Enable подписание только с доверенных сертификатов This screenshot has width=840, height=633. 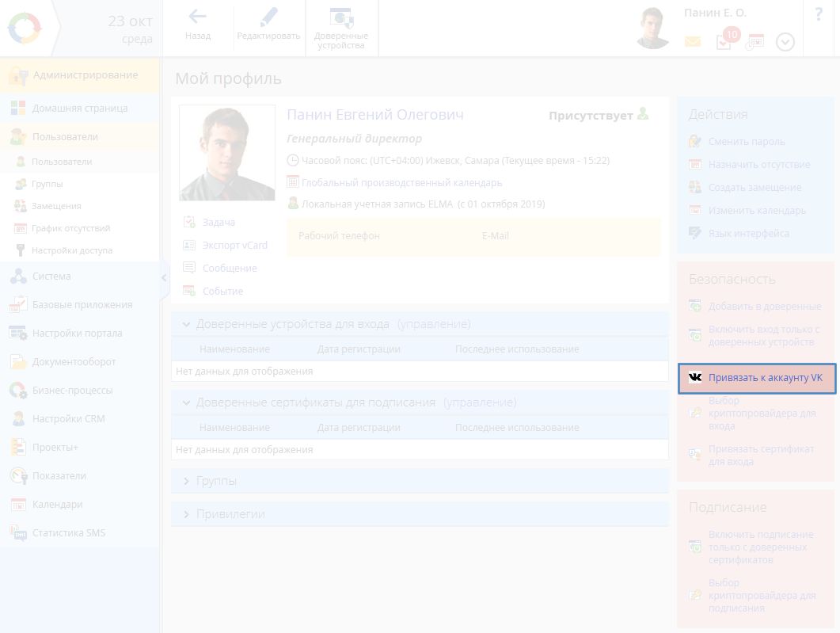[761, 547]
